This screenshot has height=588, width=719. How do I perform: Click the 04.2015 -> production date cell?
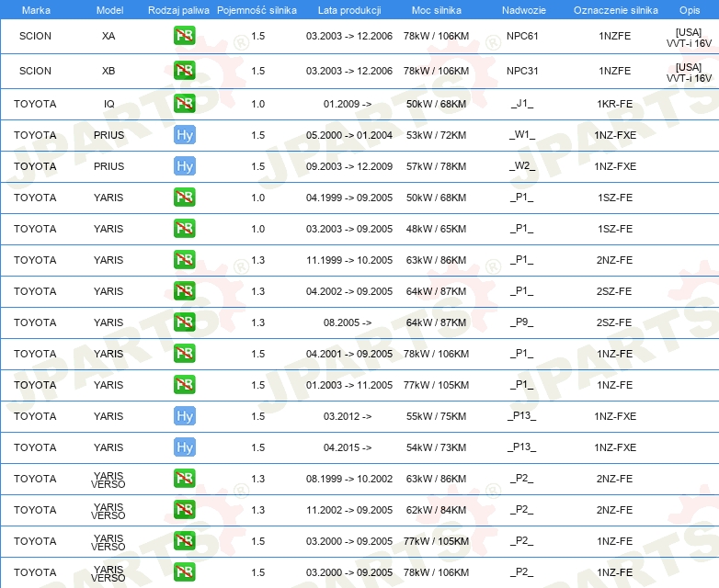point(348,447)
